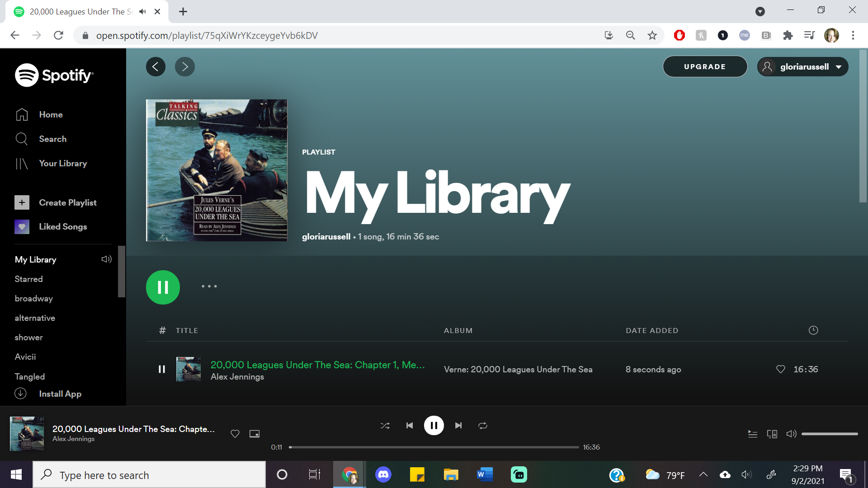
Task: Click the Create Playlist button
Action: (x=67, y=202)
